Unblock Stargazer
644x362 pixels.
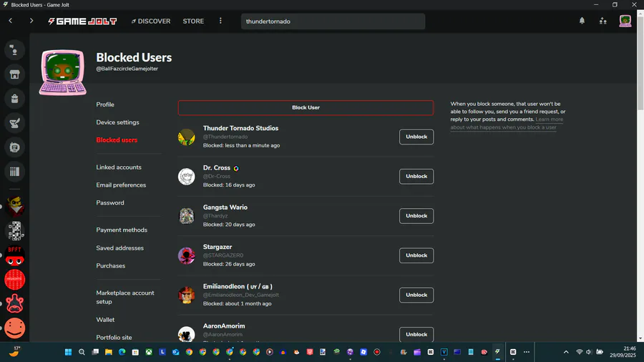[x=416, y=255]
